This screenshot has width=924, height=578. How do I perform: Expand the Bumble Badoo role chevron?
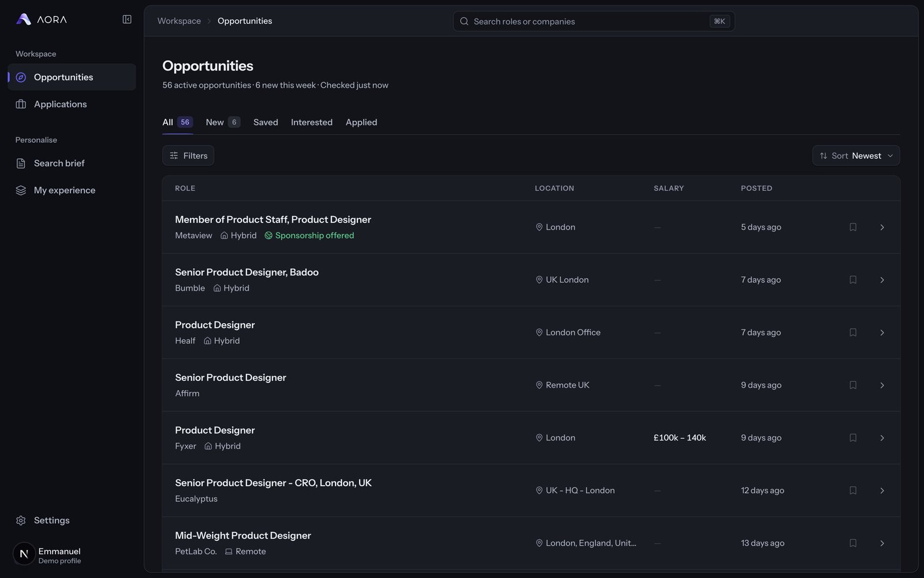click(882, 280)
